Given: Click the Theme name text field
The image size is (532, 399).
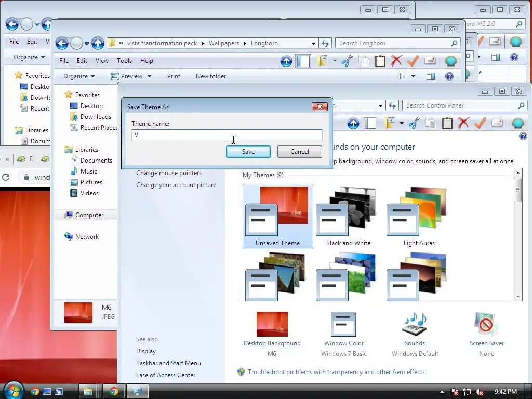Looking at the screenshot, I should 227,135.
